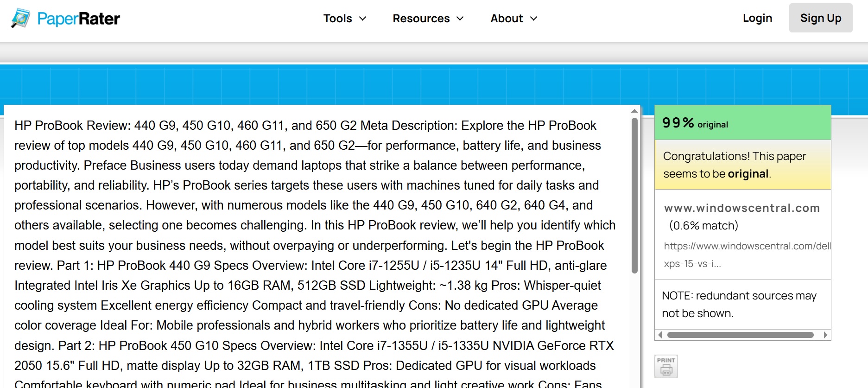Expand the About dropdown chevron
The image size is (868, 388).
[x=534, y=19]
